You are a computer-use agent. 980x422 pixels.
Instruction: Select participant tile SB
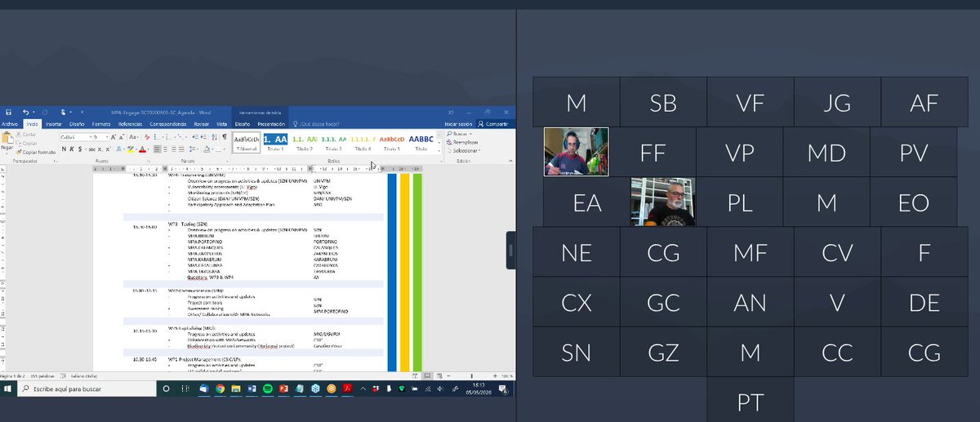(x=663, y=103)
